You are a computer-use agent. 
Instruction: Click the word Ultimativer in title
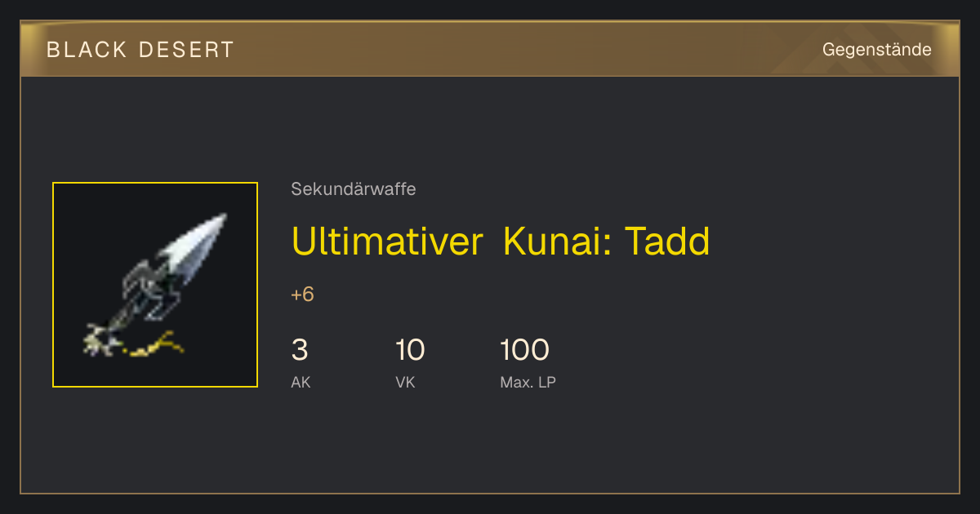point(387,241)
